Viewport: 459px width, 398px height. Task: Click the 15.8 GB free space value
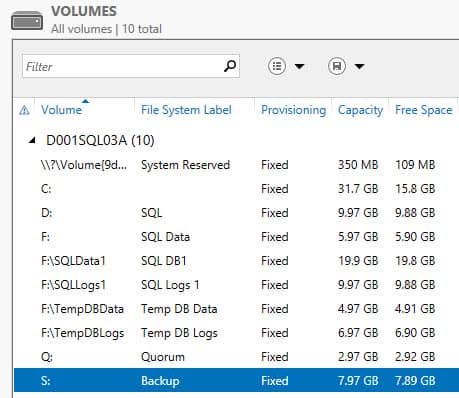(x=415, y=189)
